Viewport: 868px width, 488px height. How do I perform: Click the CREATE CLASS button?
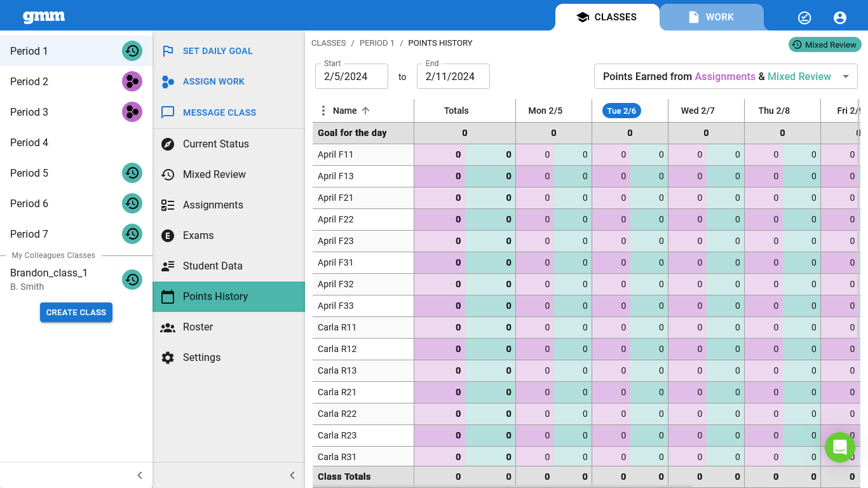(x=76, y=312)
